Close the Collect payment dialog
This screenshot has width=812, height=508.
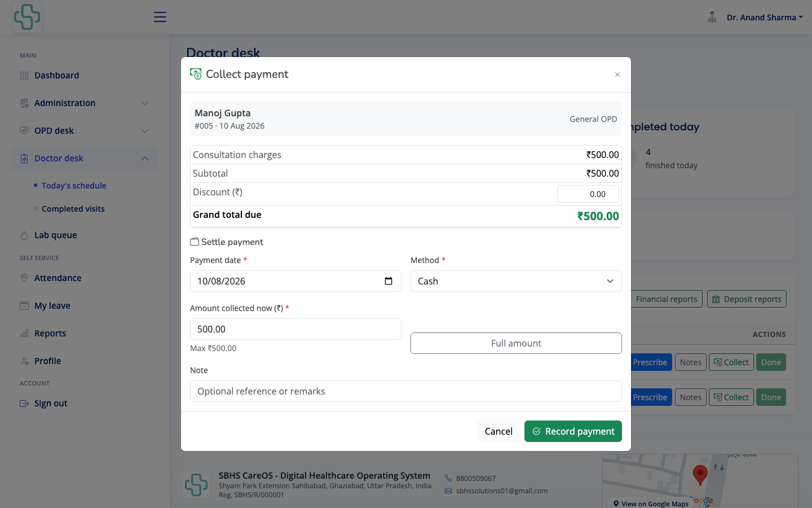click(617, 75)
